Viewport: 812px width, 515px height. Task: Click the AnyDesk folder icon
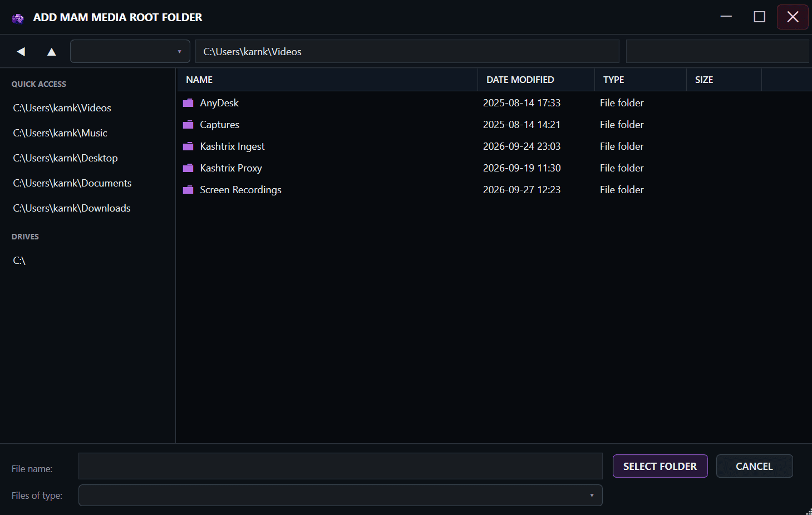(x=188, y=103)
